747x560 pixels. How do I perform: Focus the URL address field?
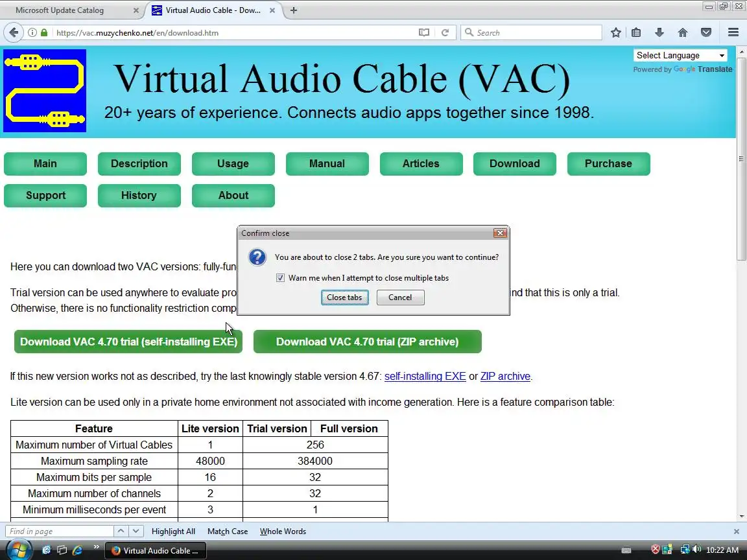click(233, 32)
